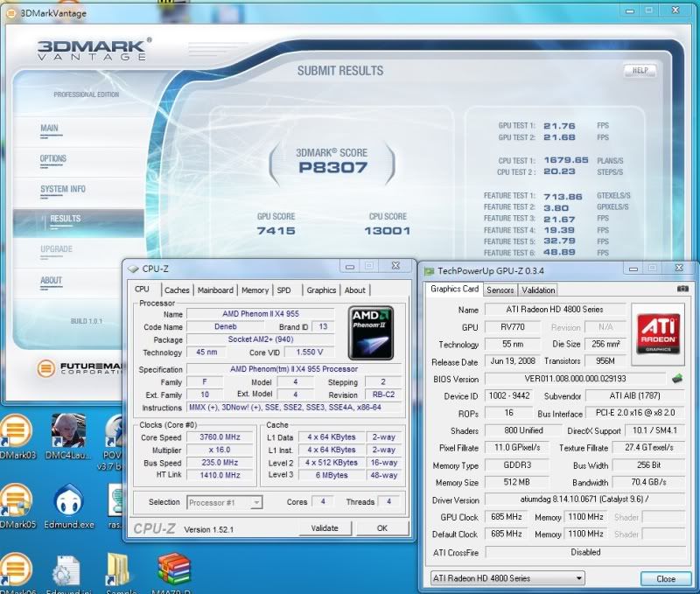Image resolution: width=700 pixels, height=594 pixels.
Task: Click Multiplier value x 16.0
Action: coord(220,450)
